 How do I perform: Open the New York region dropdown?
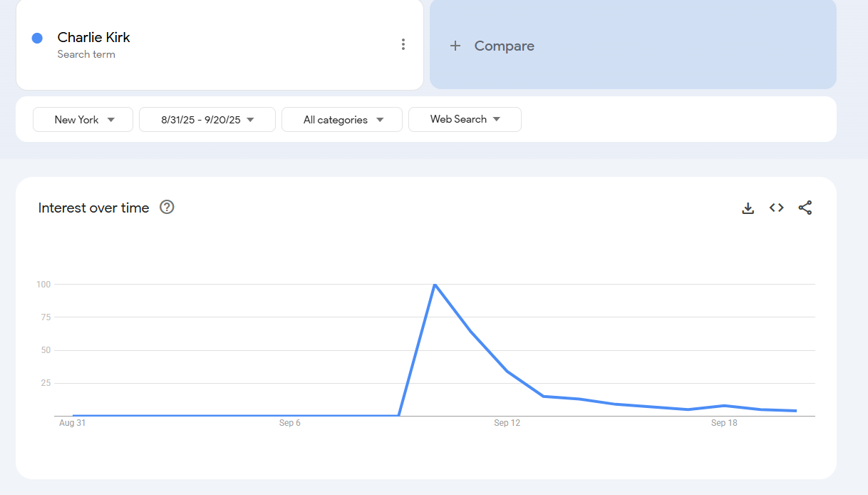pyautogui.click(x=83, y=120)
